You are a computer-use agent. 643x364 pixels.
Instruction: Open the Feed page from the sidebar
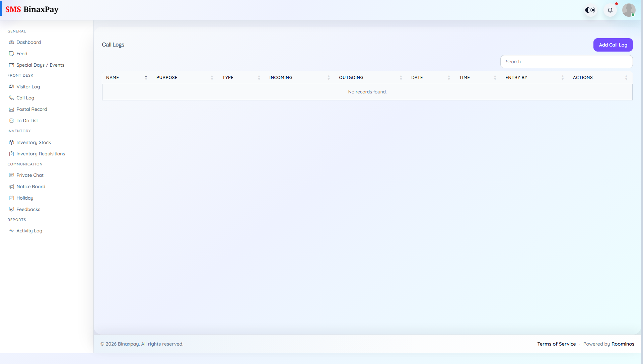[22, 54]
